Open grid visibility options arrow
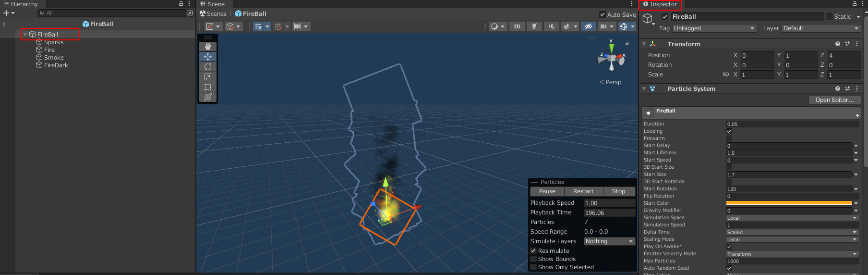 (x=267, y=26)
